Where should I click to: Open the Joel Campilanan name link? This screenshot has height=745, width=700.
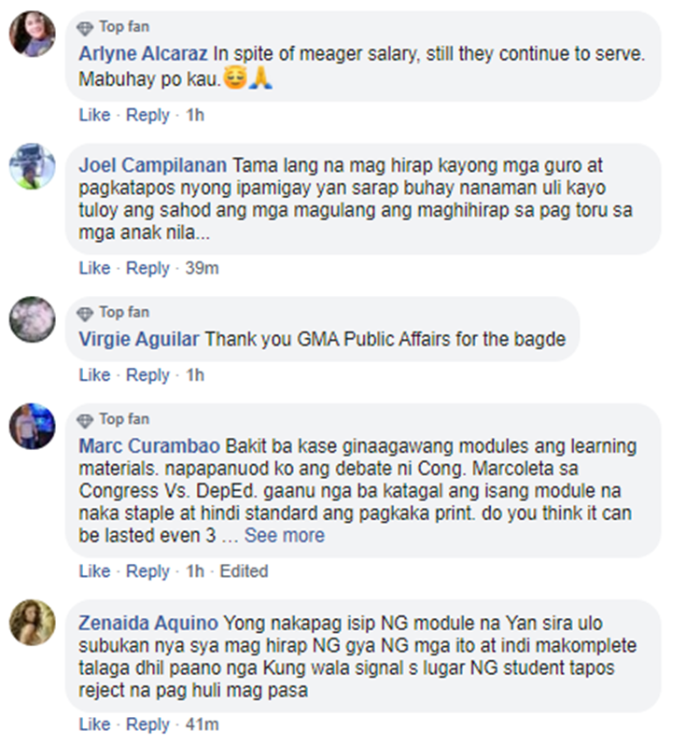coord(153,165)
